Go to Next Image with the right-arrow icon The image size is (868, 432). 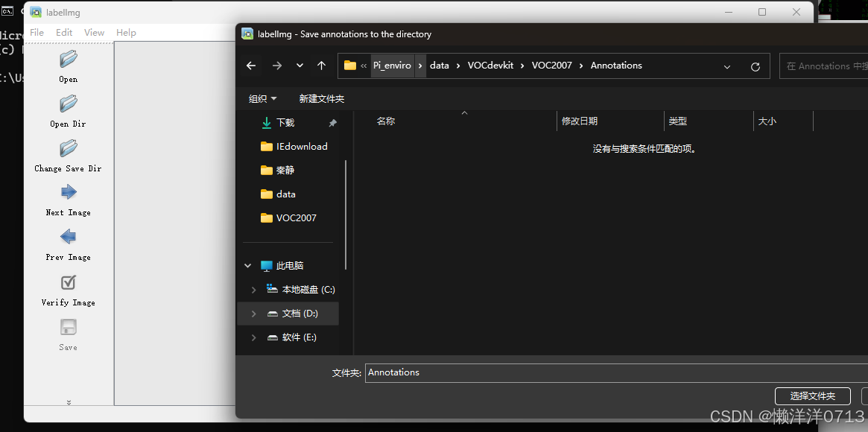[68, 192]
